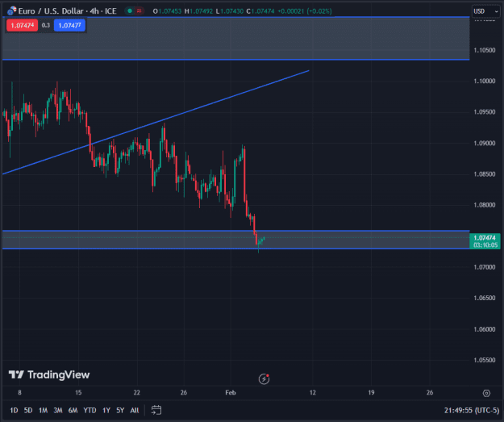Select the YTD time range

coord(90,410)
